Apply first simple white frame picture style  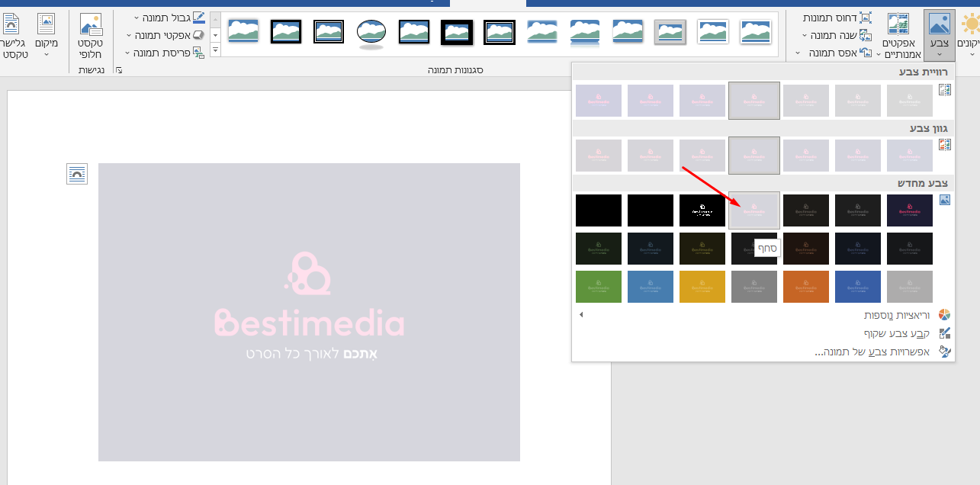[756, 31]
